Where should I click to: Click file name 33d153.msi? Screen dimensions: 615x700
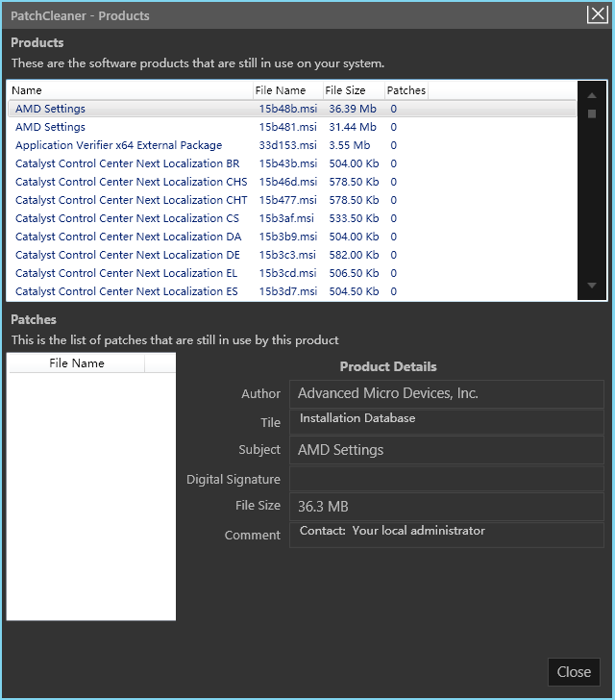pyautogui.click(x=288, y=145)
